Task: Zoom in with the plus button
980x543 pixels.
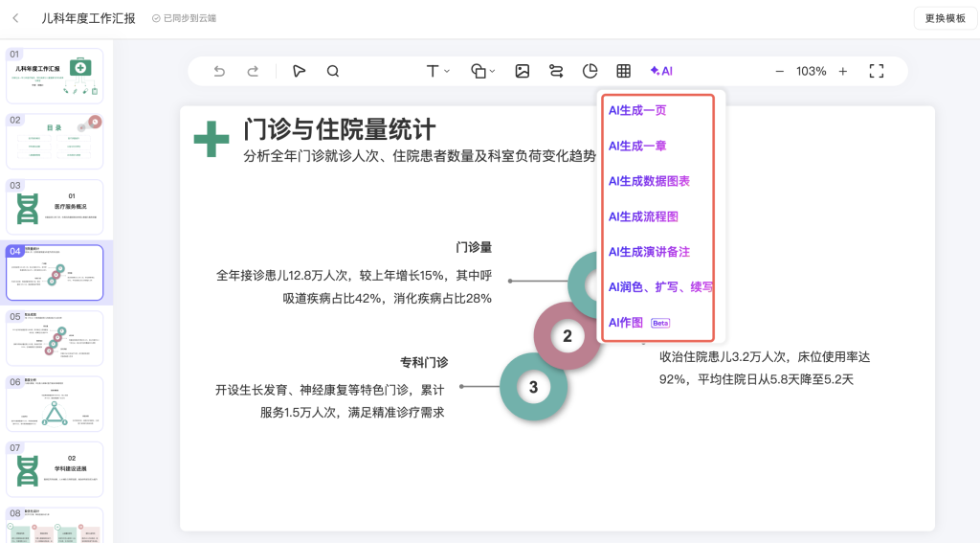Action: 843,71
